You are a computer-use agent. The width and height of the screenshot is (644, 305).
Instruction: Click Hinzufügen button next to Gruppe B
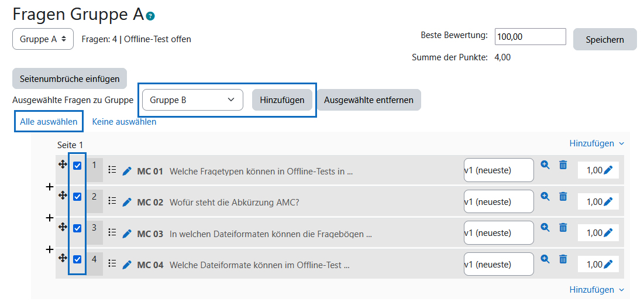point(282,100)
